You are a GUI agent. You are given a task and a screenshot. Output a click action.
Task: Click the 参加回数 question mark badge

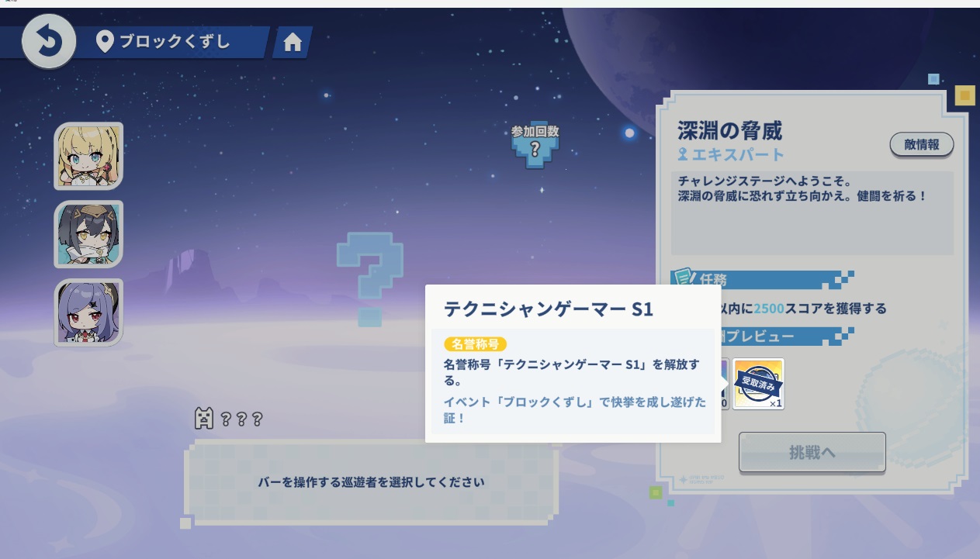(x=535, y=149)
